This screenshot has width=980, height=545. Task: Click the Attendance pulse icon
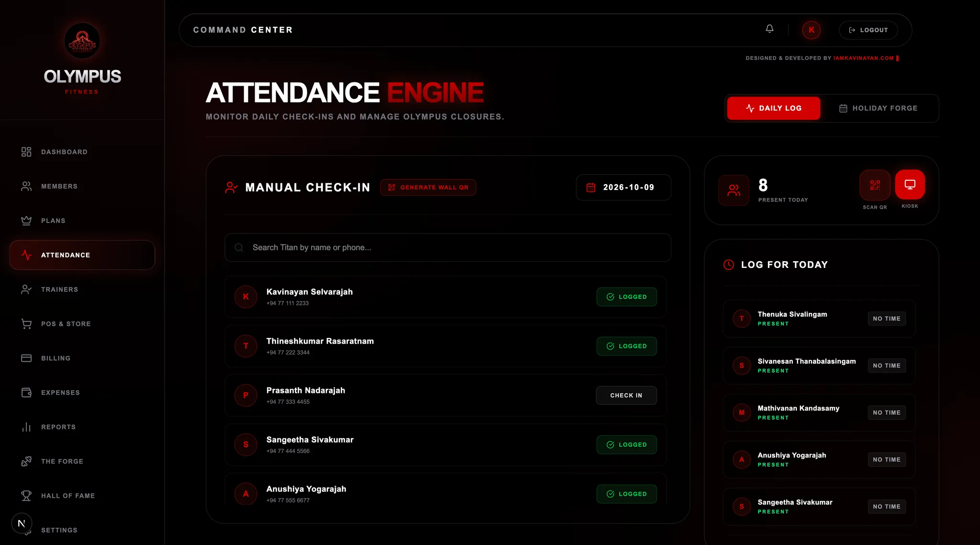coord(26,255)
